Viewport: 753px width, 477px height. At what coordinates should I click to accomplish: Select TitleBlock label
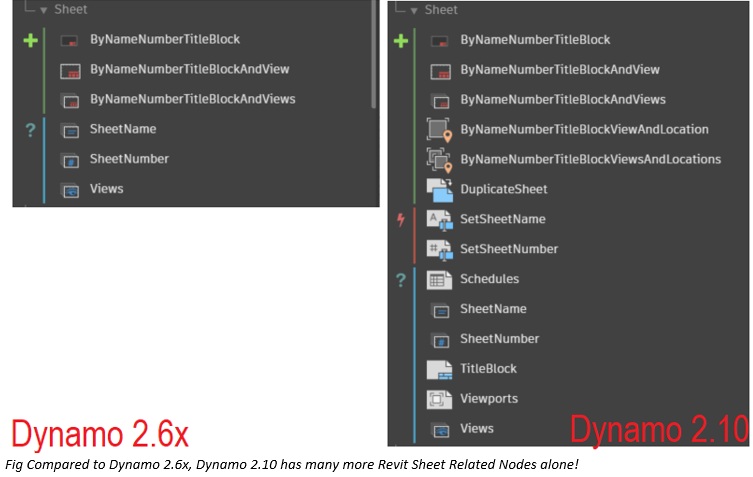tap(488, 368)
